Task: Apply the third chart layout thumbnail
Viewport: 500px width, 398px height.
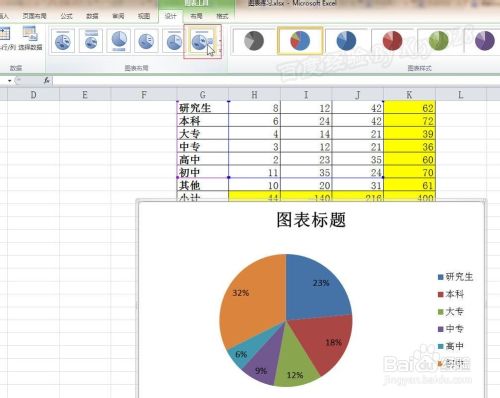Action: (x=119, y=41)
